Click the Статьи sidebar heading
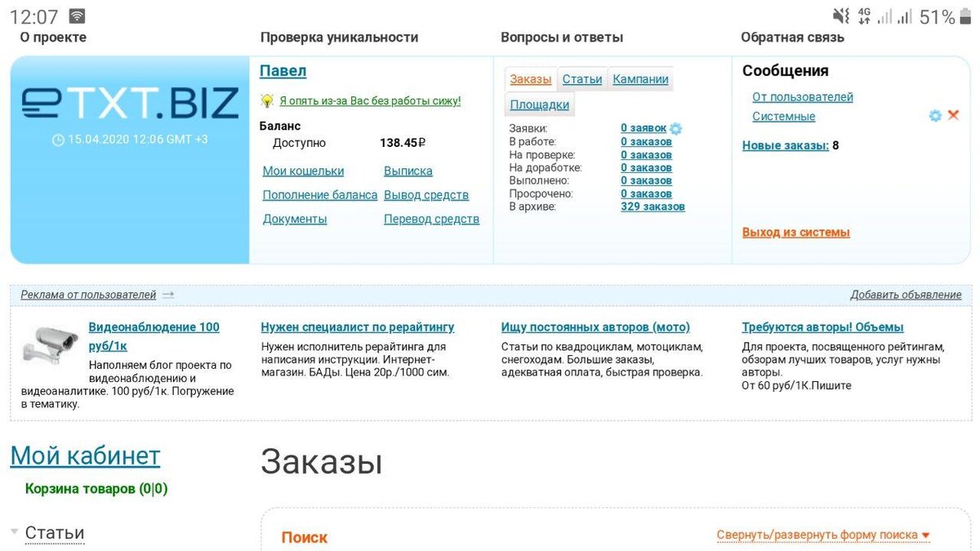 (x=55, y=533)
